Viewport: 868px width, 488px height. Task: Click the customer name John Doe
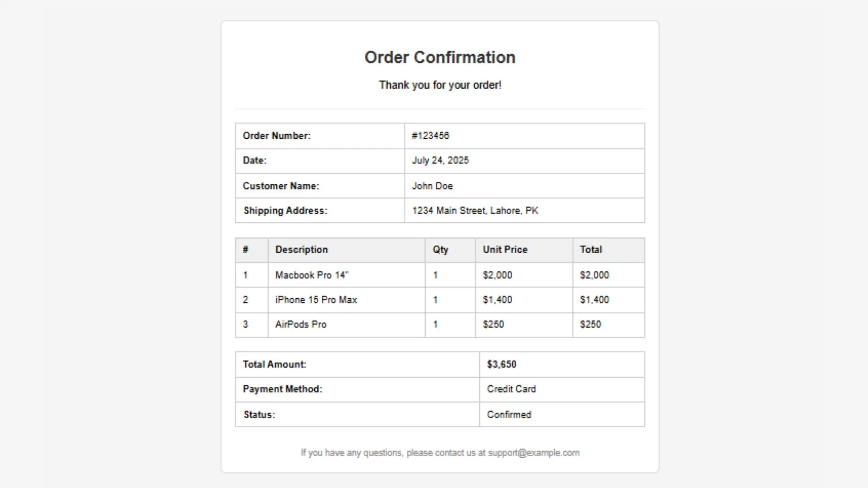click(432, 186)
